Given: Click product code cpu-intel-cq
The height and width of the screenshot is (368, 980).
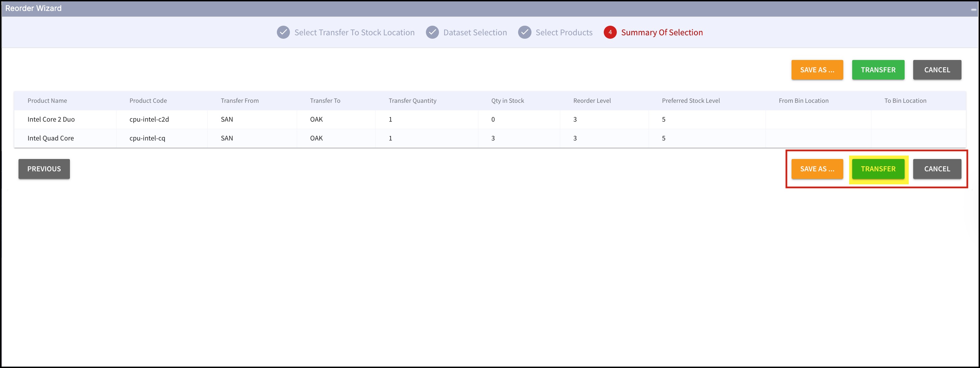Looking at the screenshot, I should [147, 138].
